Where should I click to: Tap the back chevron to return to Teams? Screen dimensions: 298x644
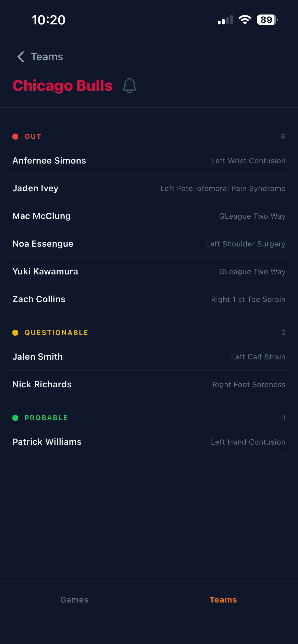21,56
